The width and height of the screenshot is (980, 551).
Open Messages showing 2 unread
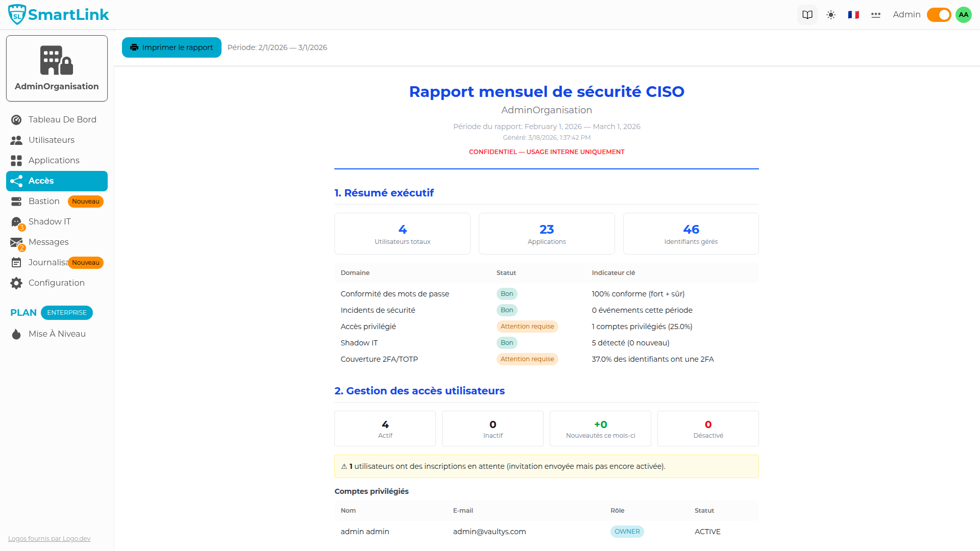16,242
